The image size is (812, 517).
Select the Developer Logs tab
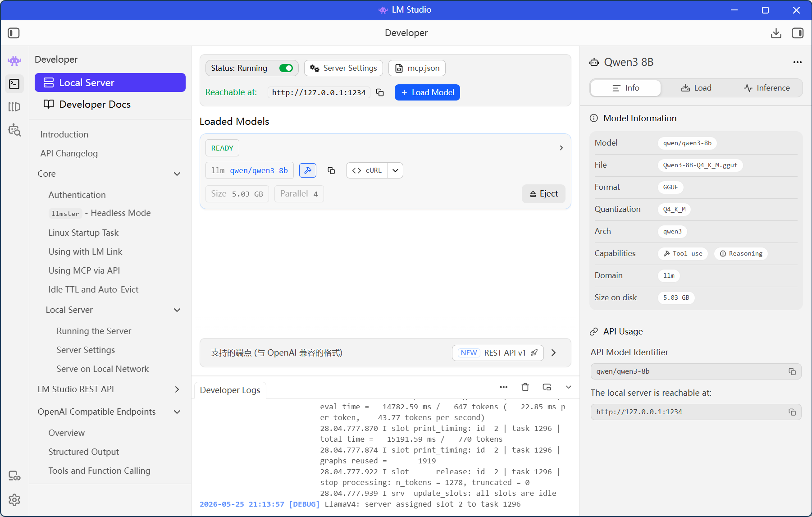click(x=230, y=390)
